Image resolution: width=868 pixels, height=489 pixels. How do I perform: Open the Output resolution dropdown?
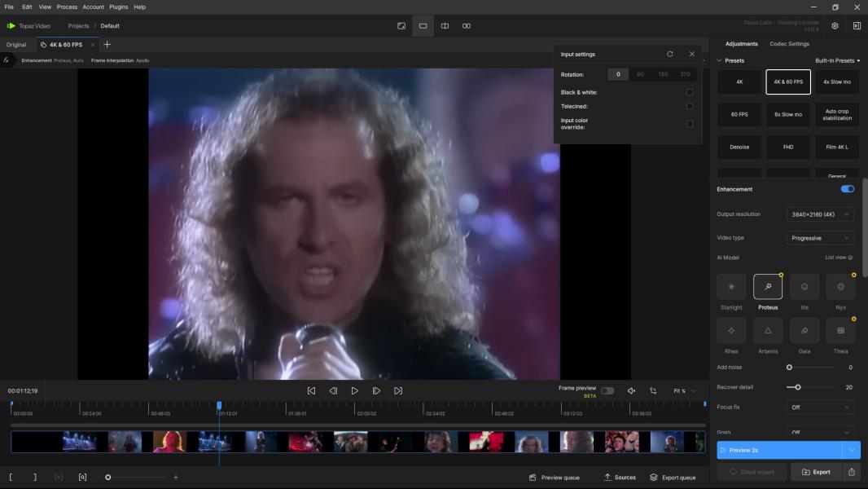[821, 214]
